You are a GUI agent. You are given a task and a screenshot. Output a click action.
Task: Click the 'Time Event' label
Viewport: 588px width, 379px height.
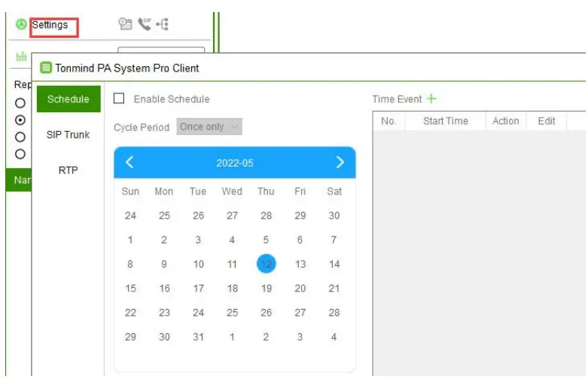click(x=397, y=99)
